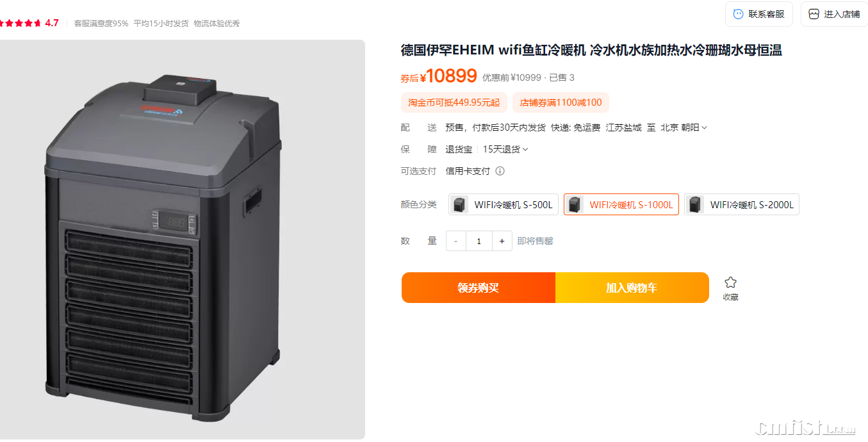This screenshot has width=868, height=442.
Task: Open the 店铺券满1100减100 coupon tag
Action: (561, 102)
